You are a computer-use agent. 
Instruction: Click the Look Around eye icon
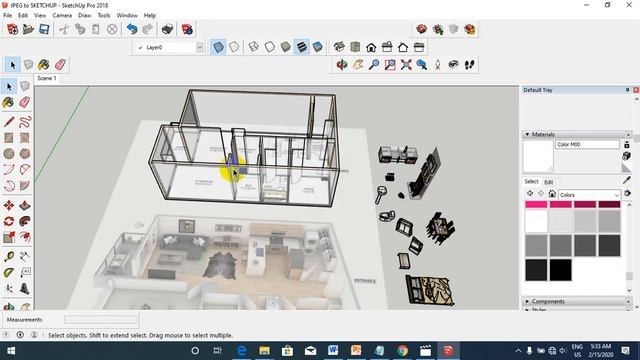453,64
